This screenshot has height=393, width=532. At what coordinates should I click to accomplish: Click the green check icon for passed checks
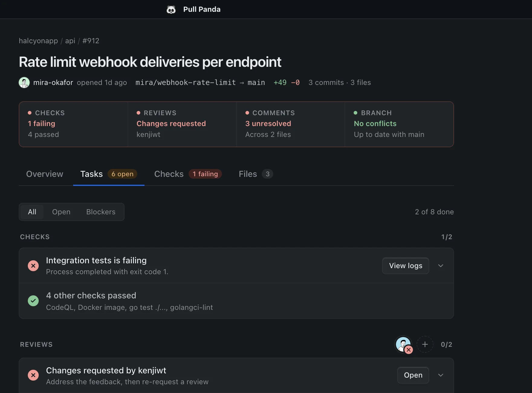point(33,301)
